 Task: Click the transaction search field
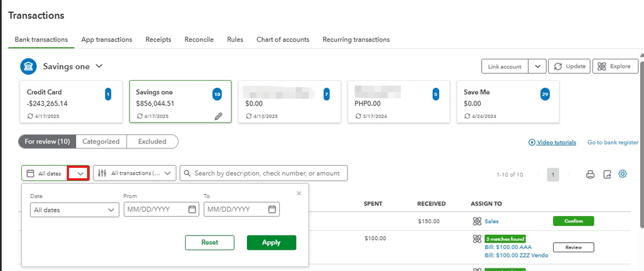(264, 173)
